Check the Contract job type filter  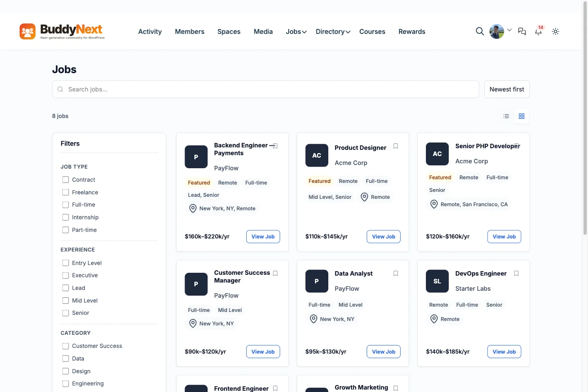click(65, 180)
